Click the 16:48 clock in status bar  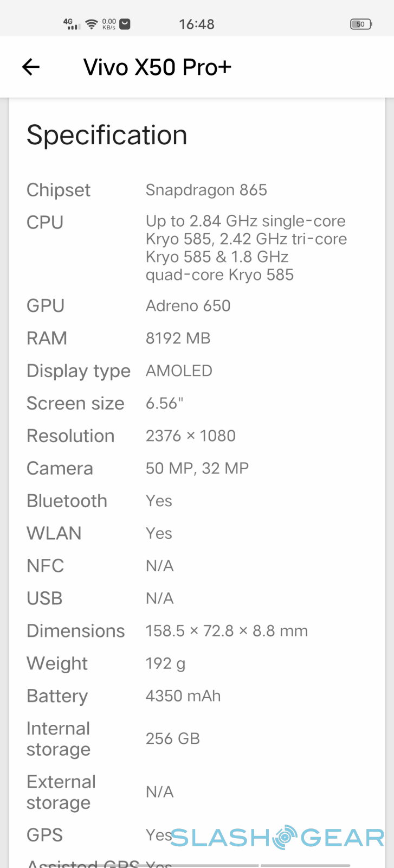197,24
